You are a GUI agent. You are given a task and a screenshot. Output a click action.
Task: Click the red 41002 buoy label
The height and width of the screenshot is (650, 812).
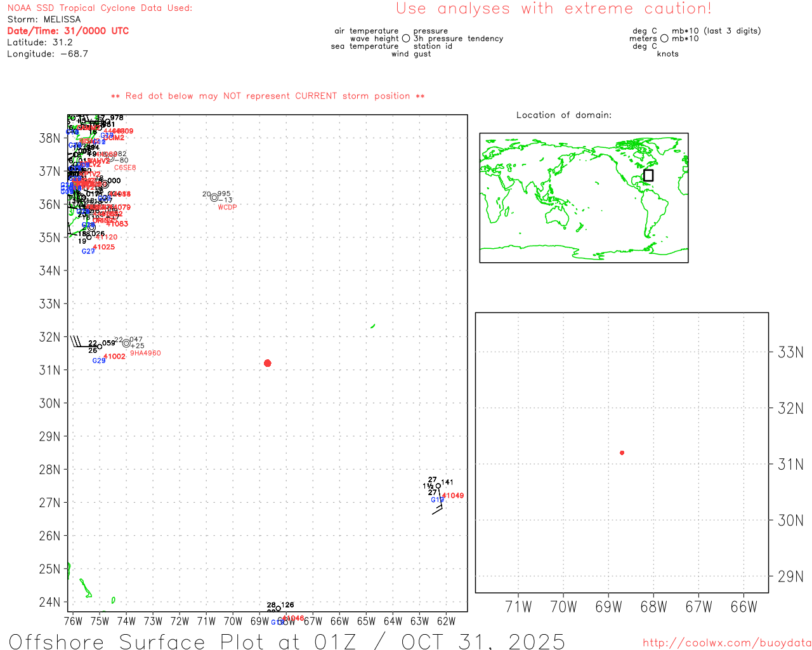tap(115, 357)
